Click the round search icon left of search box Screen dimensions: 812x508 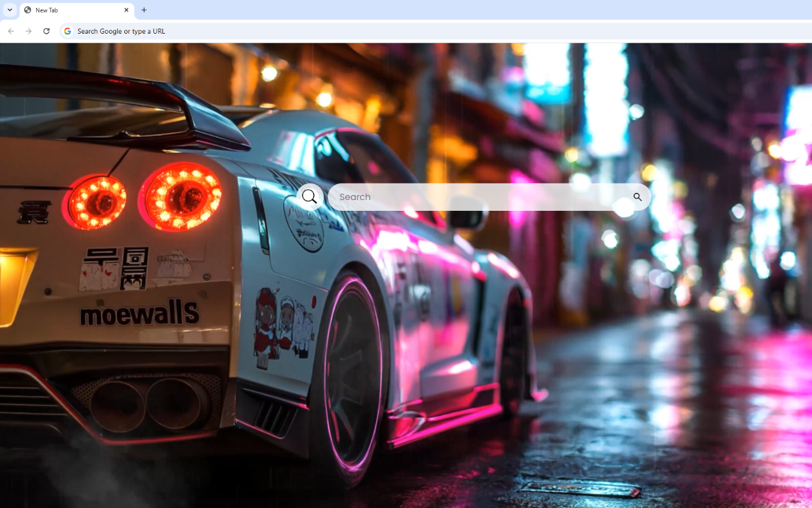click(x=310, y=197)
